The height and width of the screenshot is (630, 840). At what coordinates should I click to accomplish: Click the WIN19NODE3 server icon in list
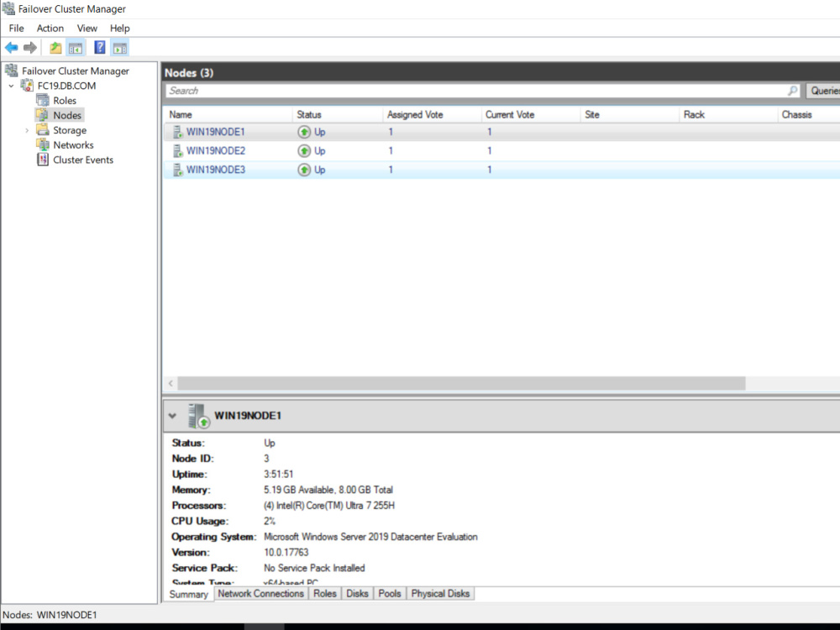pyautogui.click(x=177, y=170)
